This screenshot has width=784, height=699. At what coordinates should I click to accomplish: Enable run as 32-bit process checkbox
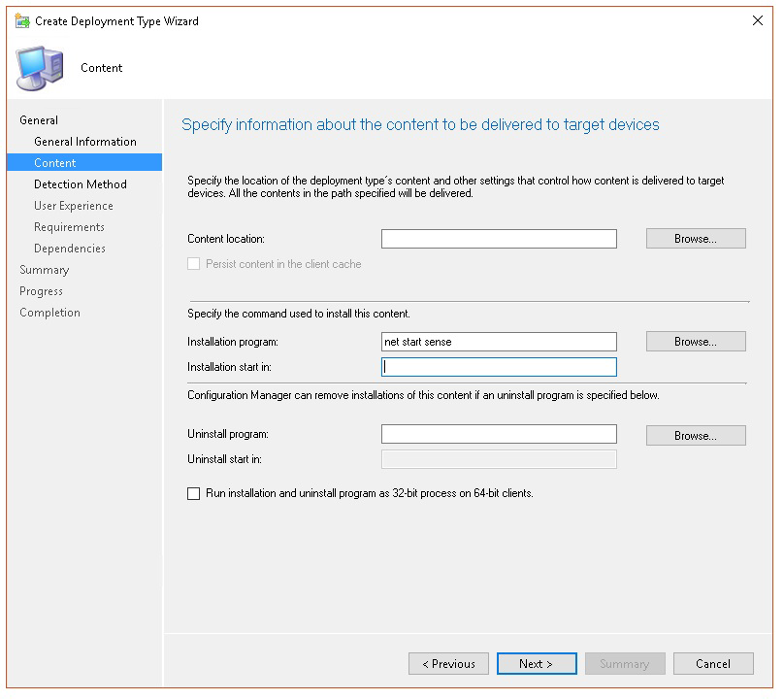point(193,493)
